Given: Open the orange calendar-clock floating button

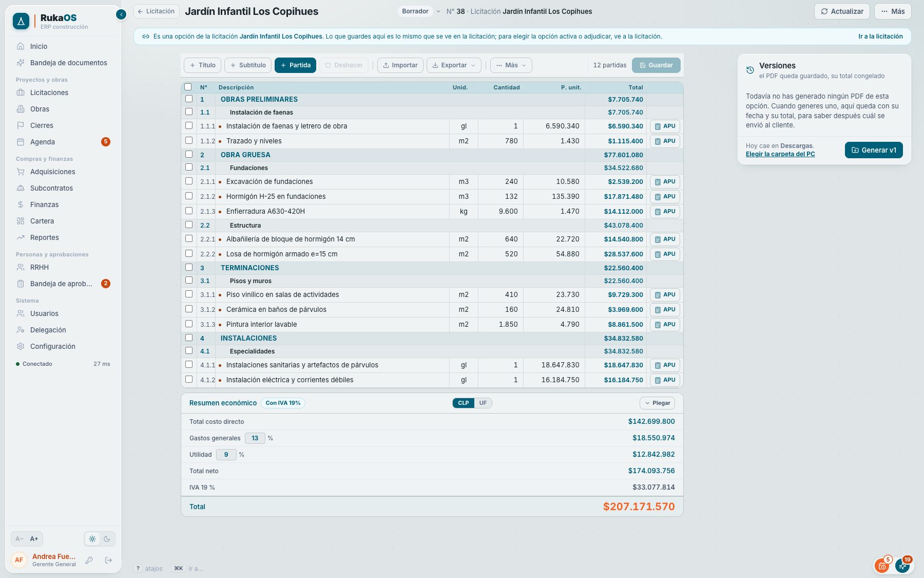Looking at the screenshot, I should pos(882,566).
